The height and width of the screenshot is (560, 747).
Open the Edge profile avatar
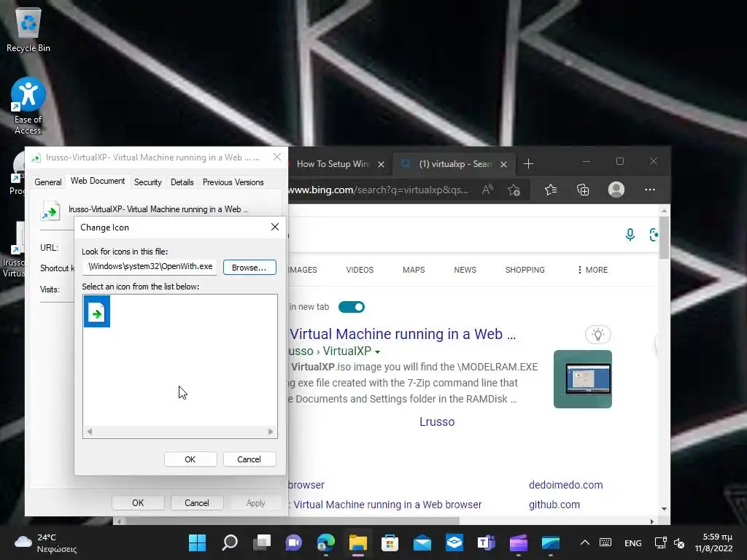pyautogui.click(x=616, y=190)
